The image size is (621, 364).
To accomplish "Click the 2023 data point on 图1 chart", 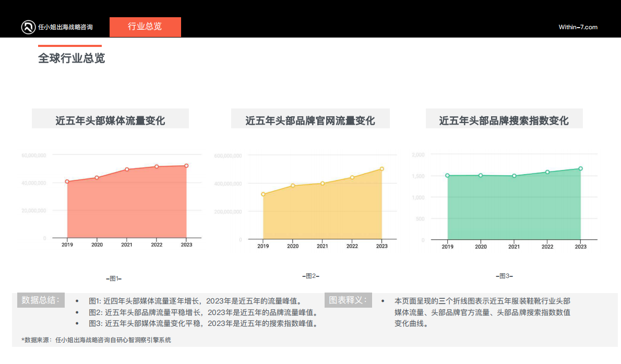I will pyautogui.click(x=186, y=166).
